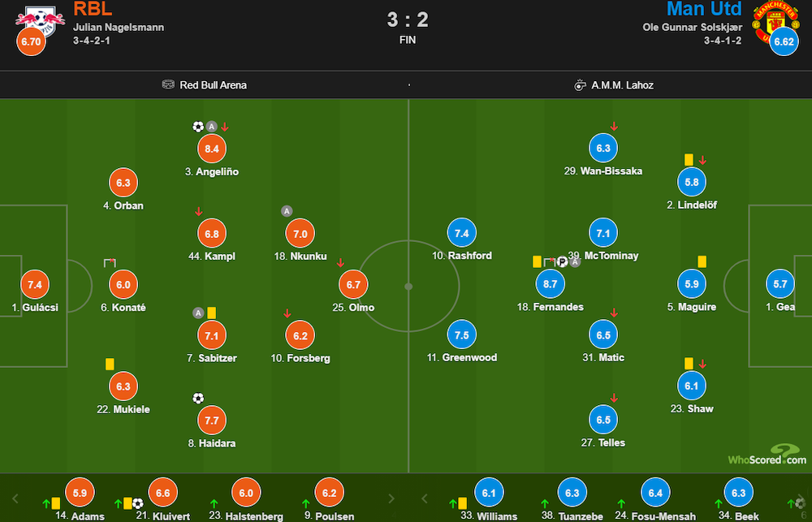This screenshot has width=812, height=522.
Task: Select Gulácsi's 7.4 goalkeeper rating circle
Action: coord(35,284)
